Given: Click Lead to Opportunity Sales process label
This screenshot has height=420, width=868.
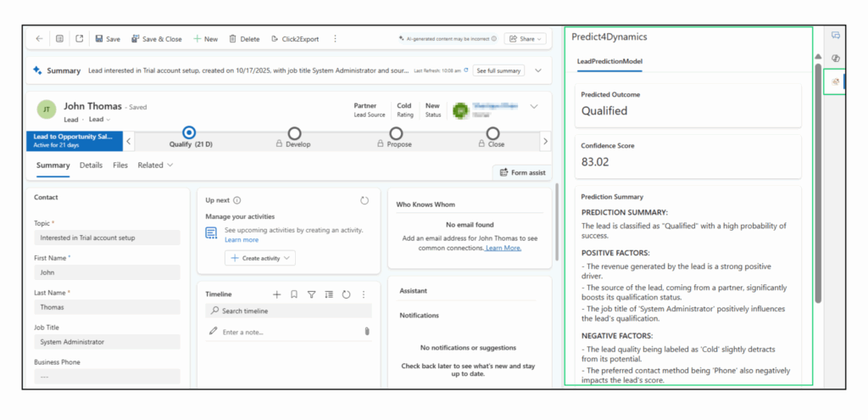Looking at the screenshot, I should (75, 141).
